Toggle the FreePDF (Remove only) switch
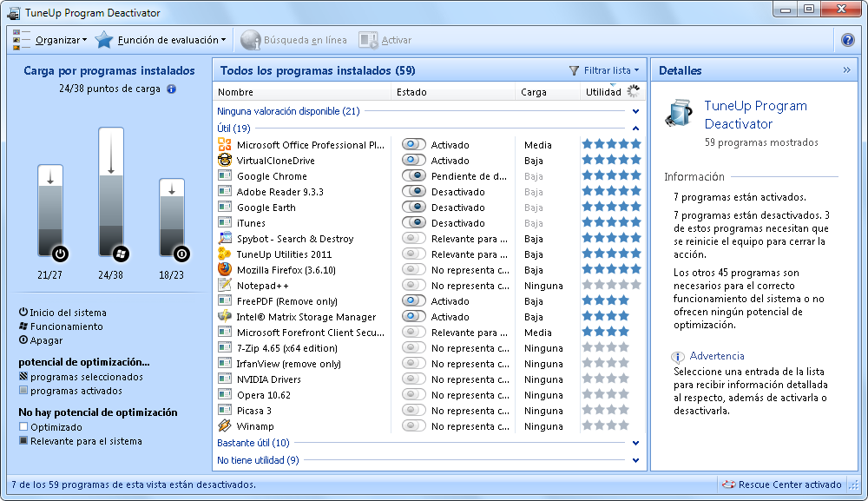 pyautogui.click(x=413, y=301)
